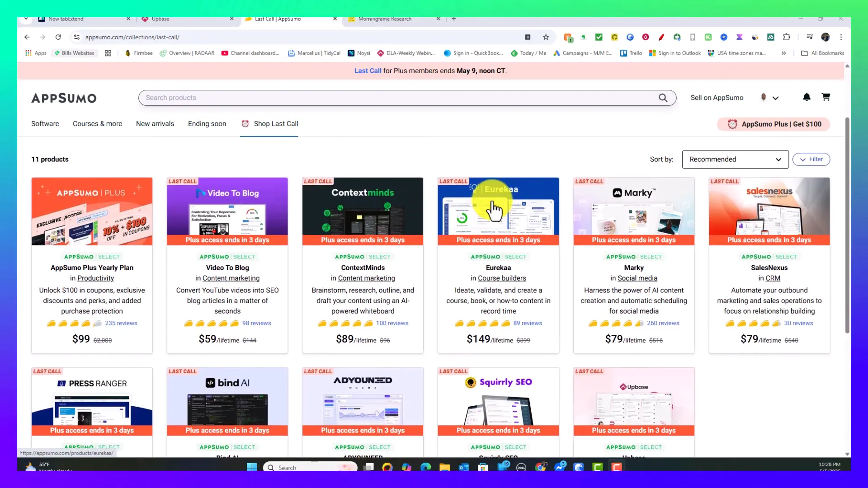Viewport: 868px width, 488px height.
Task: Click the page vertical scrollbar
Action: coord(847,226)
